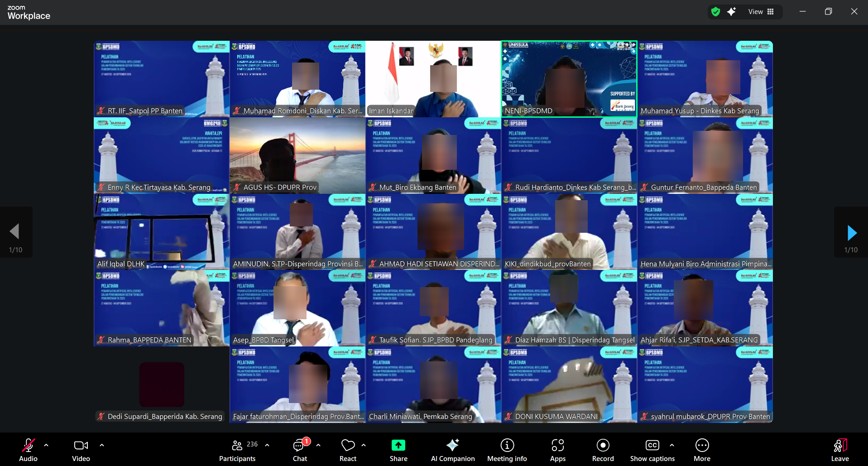Select Dedi Supardi_Bapperida tile with camera off
Image resolution: width=868 pixels, height=466 pixels.
pyautogui.click(x=162, y=385)
